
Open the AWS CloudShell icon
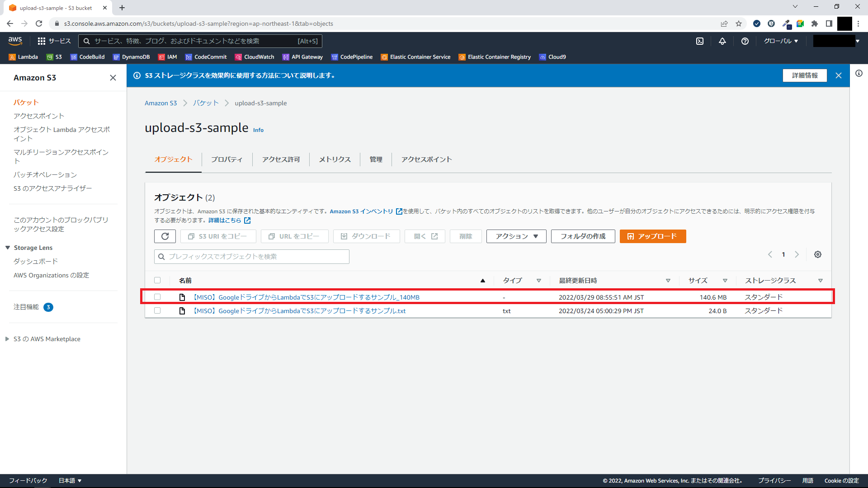[700, 41]
